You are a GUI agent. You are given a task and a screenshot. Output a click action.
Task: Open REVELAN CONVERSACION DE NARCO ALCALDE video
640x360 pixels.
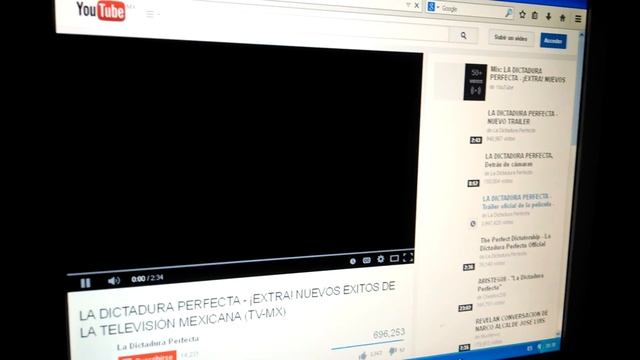[x=511, y=320]
